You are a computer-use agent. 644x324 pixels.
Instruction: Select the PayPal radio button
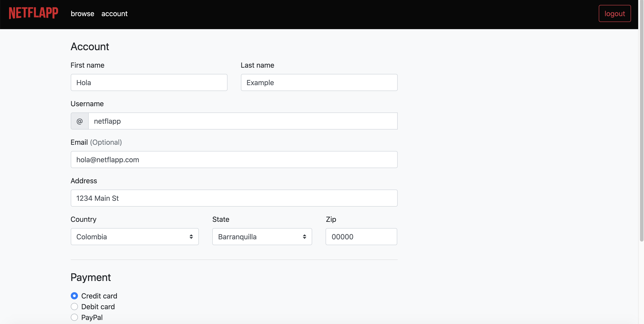pos(74,317)
